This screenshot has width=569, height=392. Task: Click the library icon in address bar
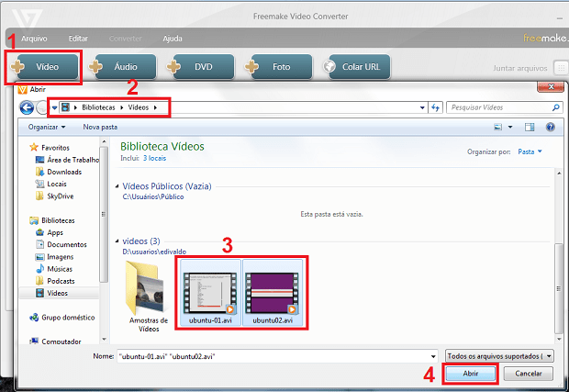(65, 107)
